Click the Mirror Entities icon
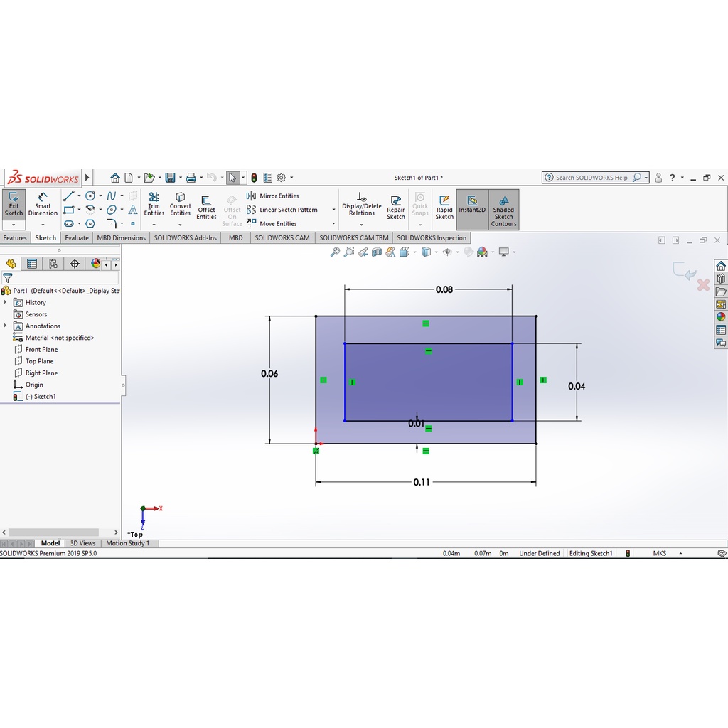This screenshot has width=728, height=728. click(x=252, y=196)
